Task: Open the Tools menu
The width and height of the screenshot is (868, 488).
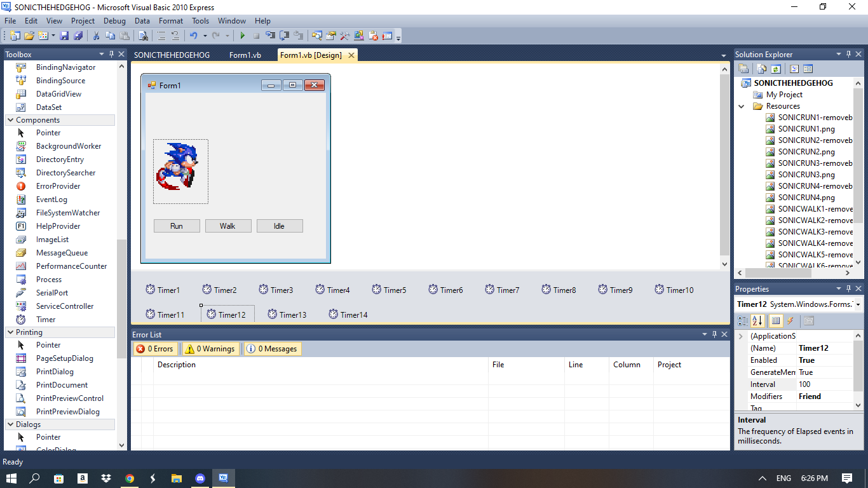Action: coord(201,21)
